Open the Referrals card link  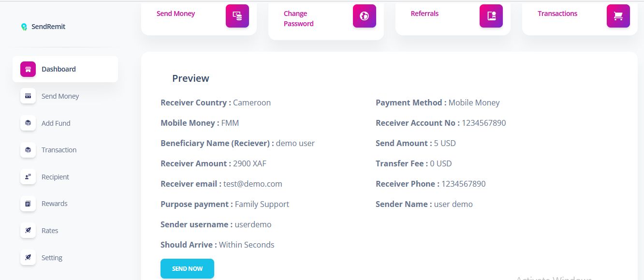[424, 14]
